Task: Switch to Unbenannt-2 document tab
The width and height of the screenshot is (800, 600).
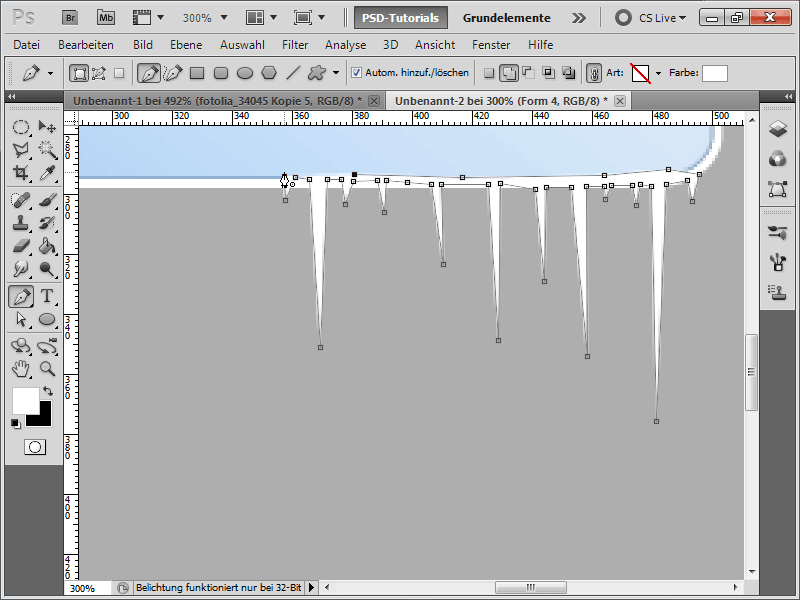Action: [502, 101]
